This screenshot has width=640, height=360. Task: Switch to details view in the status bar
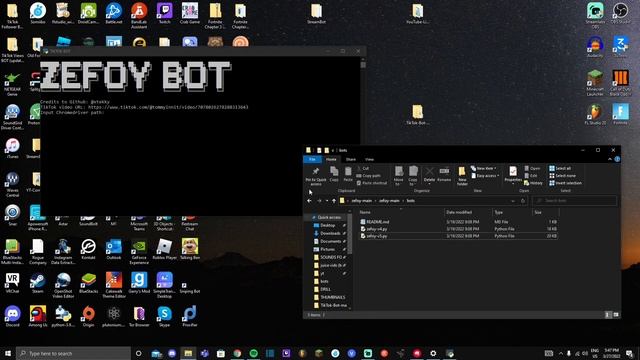point(607,315)
